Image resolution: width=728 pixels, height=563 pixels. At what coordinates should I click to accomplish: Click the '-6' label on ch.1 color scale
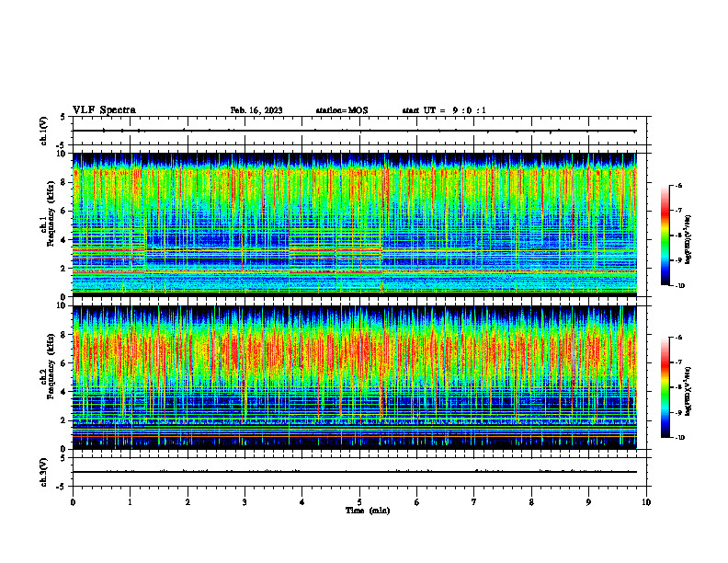click(678, 186)
